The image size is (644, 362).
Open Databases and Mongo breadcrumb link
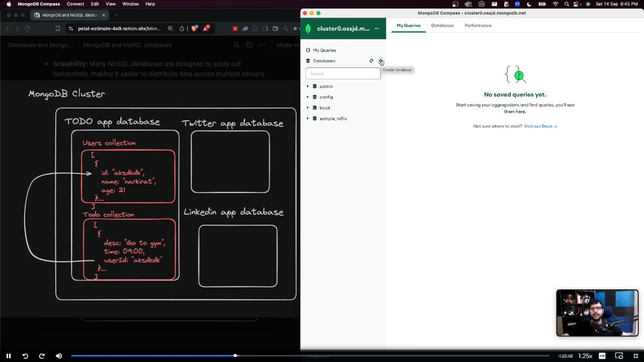[x=40, y=45]
